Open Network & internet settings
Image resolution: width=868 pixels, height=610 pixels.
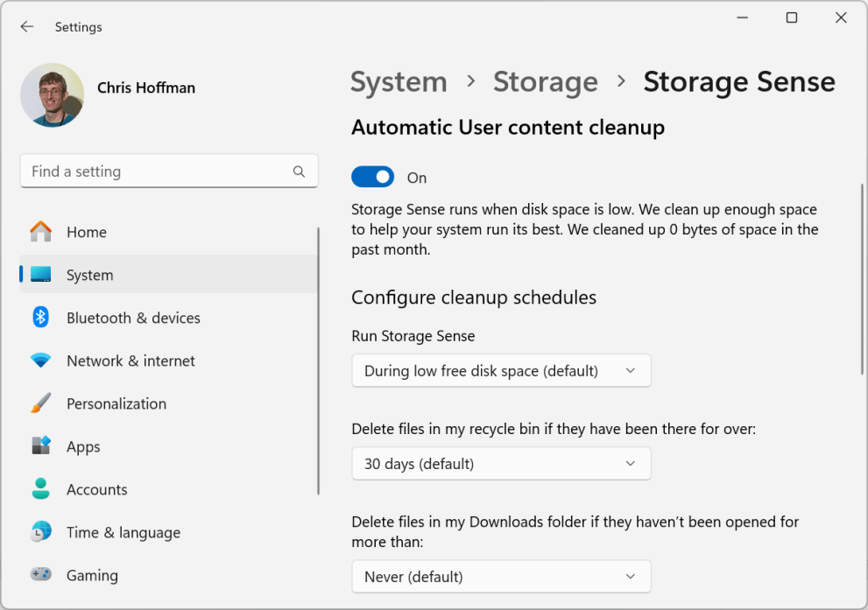[x=169, y=361]
